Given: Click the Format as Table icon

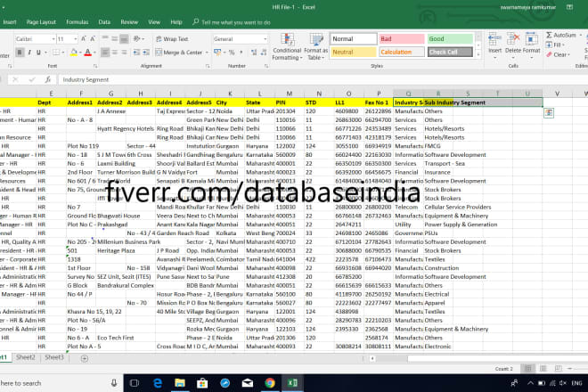Looking at the screenshot, I should 314,45.
